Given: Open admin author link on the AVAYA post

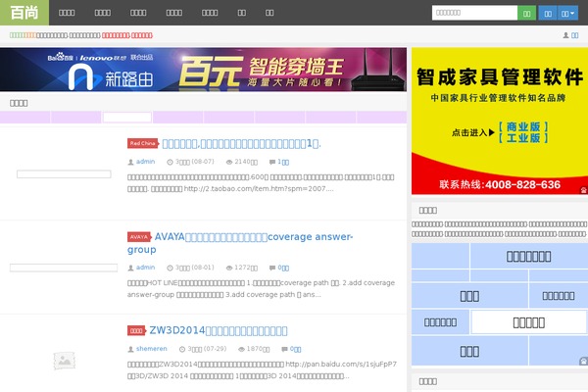Looking at the screenshot, I should pyautogui.click(x=145, y=268).
